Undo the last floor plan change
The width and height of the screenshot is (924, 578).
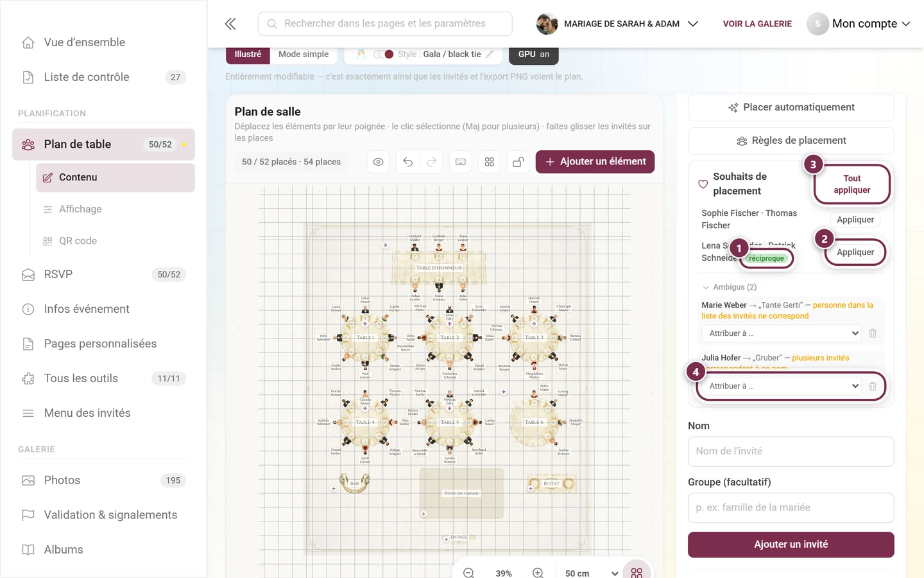(x=408, y=162)
